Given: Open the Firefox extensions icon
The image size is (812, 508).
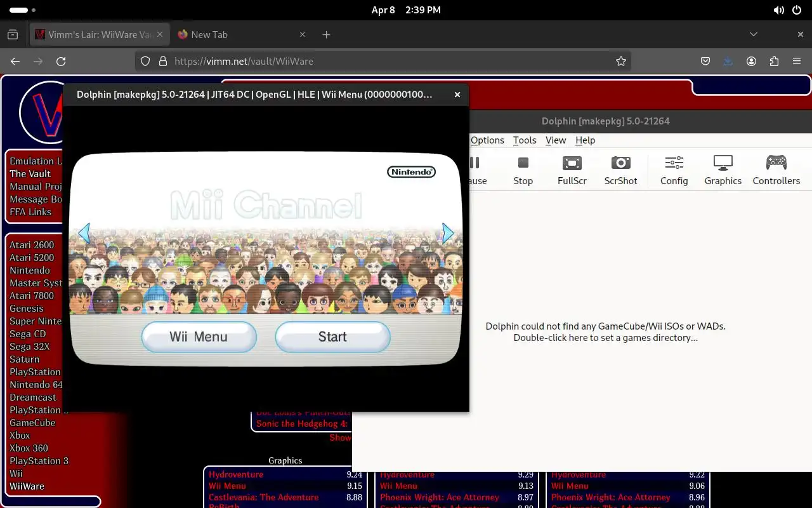Looking at the screenshot, I should click(x=774, y=62).
